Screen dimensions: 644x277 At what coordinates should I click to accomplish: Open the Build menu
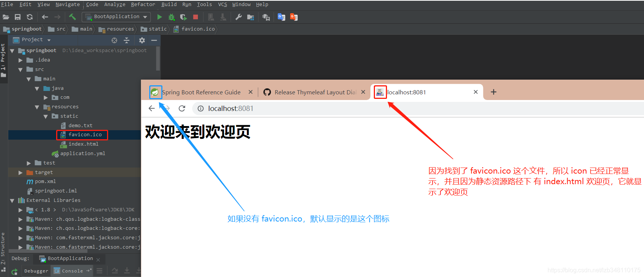tap(169, 4)
